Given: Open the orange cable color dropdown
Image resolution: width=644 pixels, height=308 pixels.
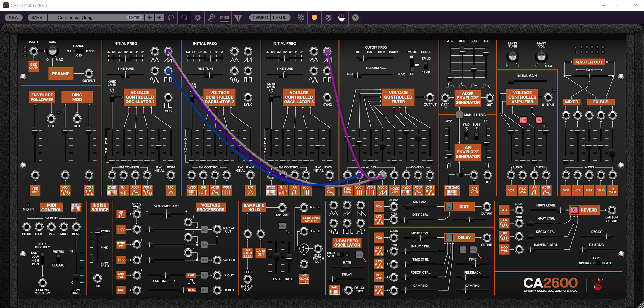Looking at the screenshot, I should click(314, 18).
